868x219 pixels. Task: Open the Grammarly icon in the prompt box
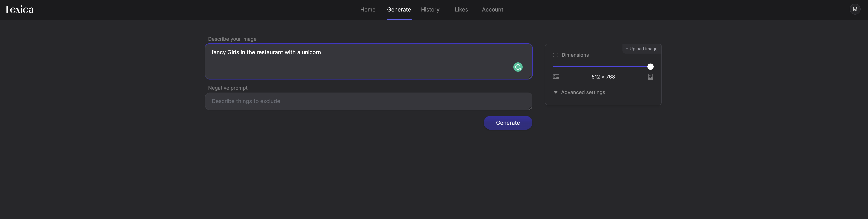point(518,67)
